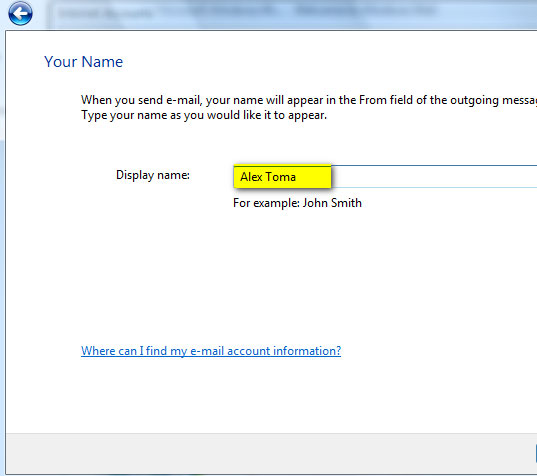Click the gray footer bar of dialog
The width and height of the screenshot is (537, 476).
tap(271, 453)
